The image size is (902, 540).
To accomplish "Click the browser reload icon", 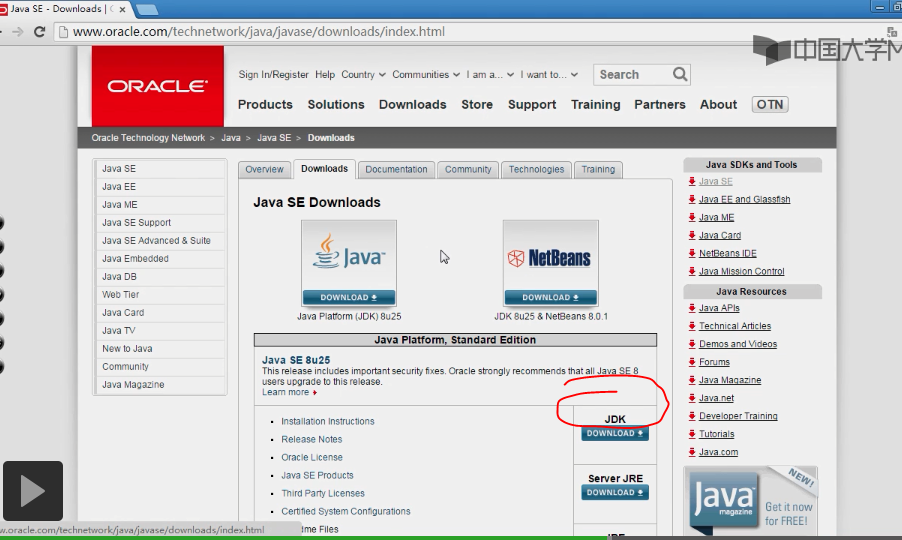I will pyautogui.click(x=39, y=32).
